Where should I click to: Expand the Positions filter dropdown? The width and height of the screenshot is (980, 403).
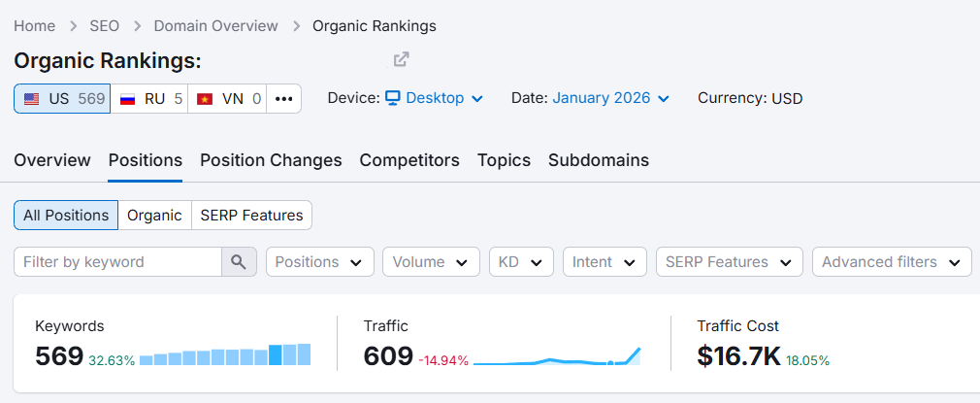(320, 261)
